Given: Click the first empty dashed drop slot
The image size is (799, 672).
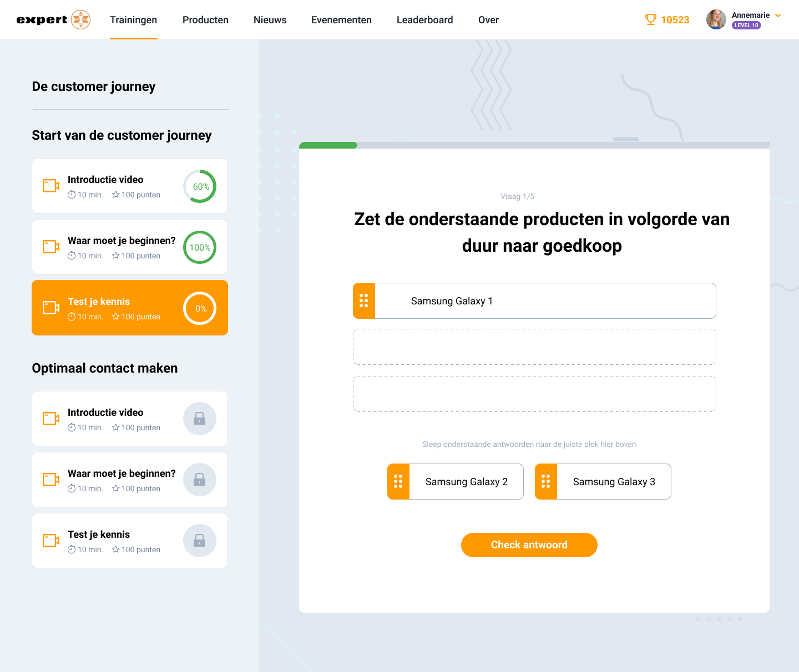Looking at the screenshot, I should pyautogui.click(x=534, y=347).
